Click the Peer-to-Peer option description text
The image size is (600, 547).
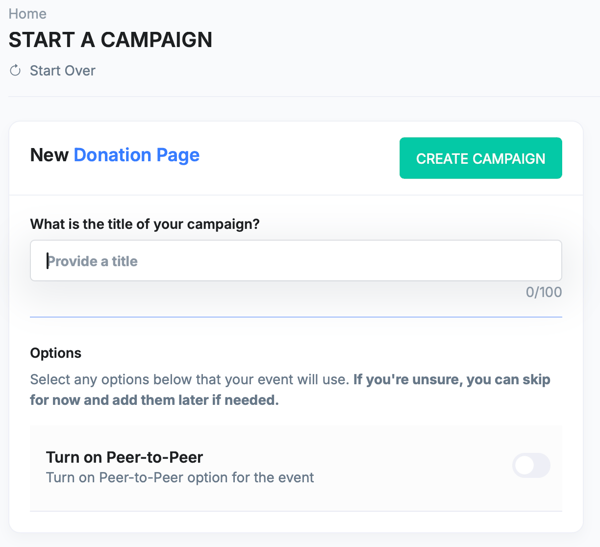(180, 477)
